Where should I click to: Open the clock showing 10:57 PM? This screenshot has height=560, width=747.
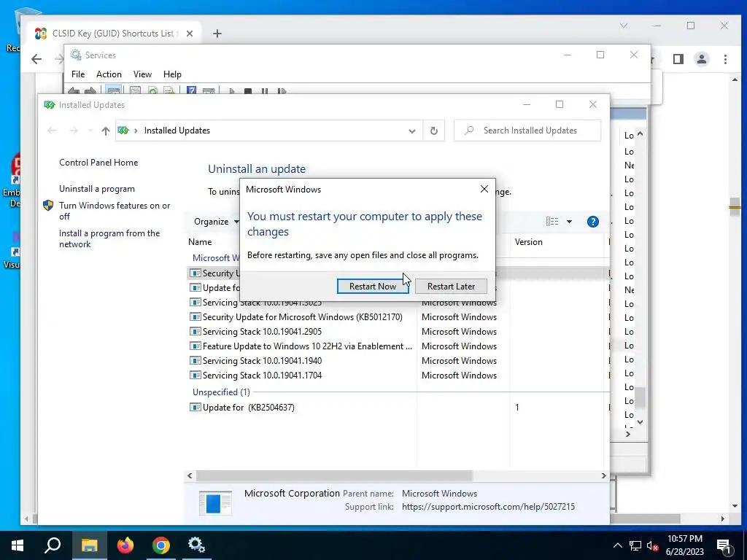(x=684, y=545)
